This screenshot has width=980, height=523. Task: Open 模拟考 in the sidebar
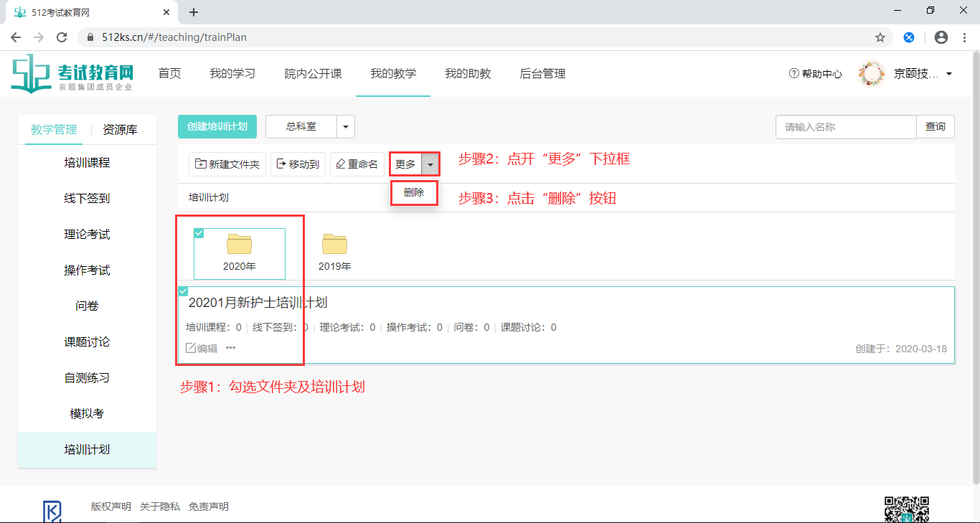point(87,414)
